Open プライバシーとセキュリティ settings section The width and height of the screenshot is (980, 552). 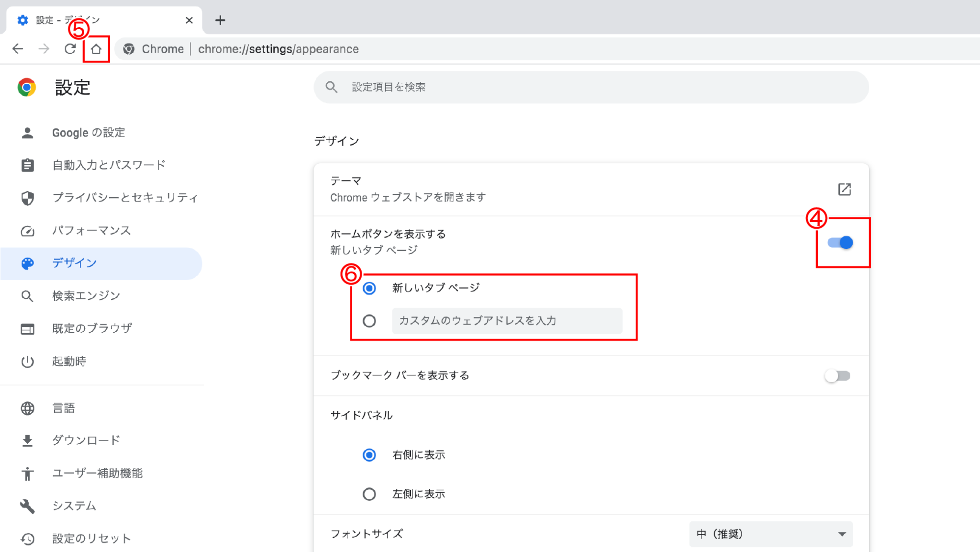point(124,198)
